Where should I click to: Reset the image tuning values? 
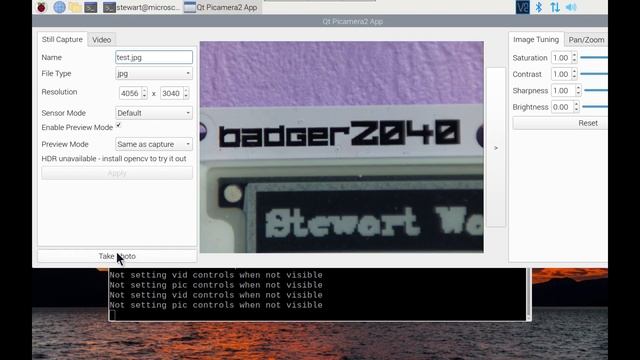(560, 123)
